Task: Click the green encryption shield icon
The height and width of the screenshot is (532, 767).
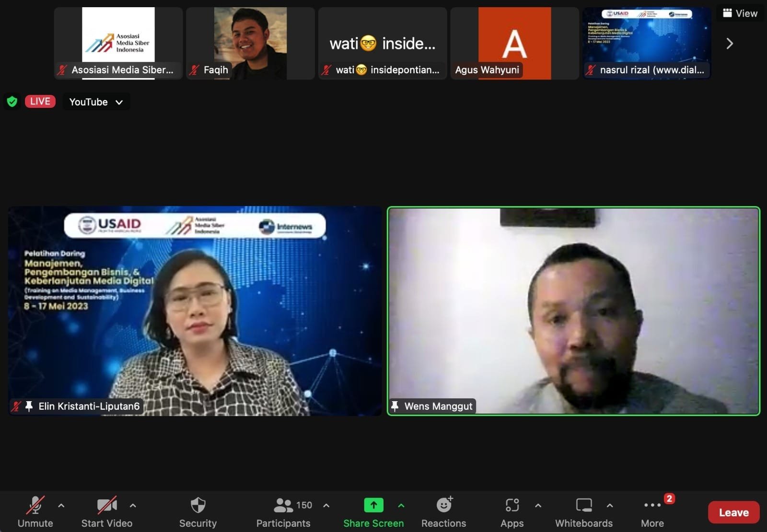Action: tap(12, 102)
